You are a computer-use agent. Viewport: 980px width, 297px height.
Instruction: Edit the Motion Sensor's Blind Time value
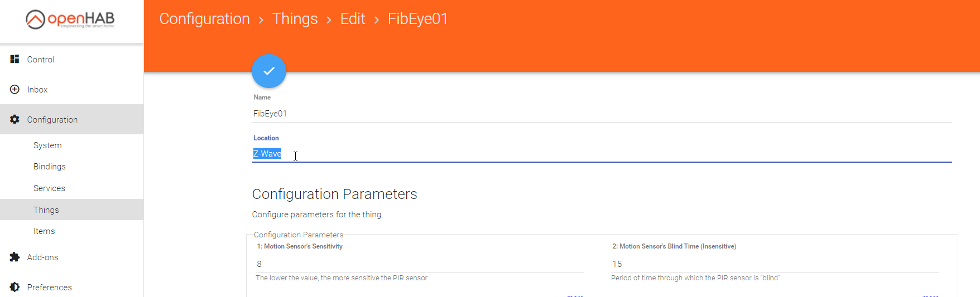[775, 264]
